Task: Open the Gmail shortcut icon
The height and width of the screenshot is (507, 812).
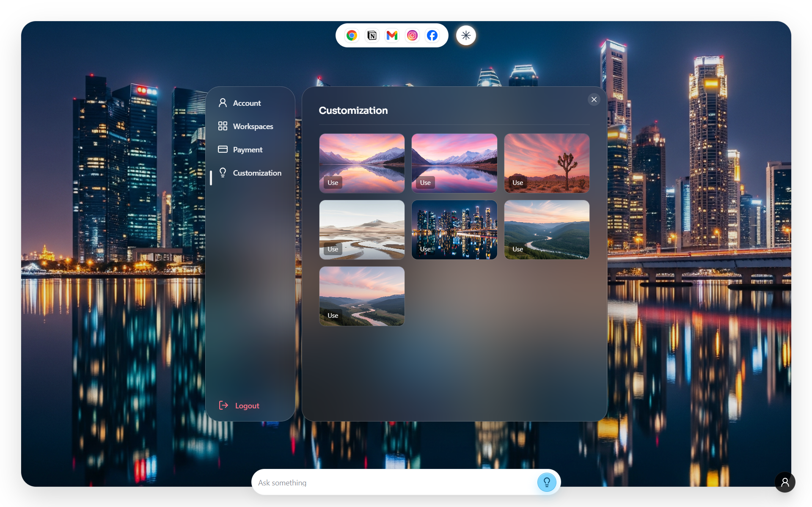Action: [x=392, y=36]
